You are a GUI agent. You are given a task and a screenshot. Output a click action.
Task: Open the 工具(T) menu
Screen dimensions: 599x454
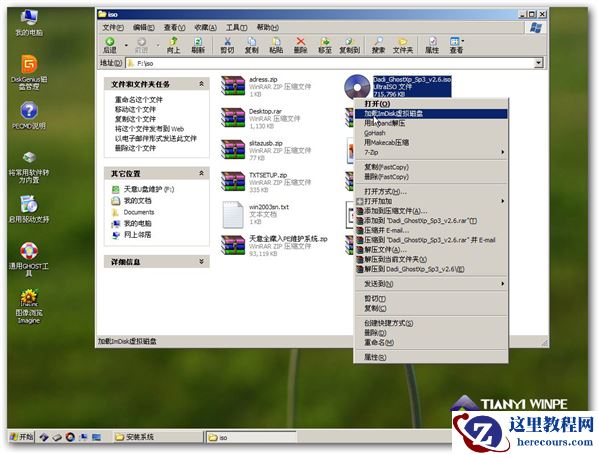point(236,28)
